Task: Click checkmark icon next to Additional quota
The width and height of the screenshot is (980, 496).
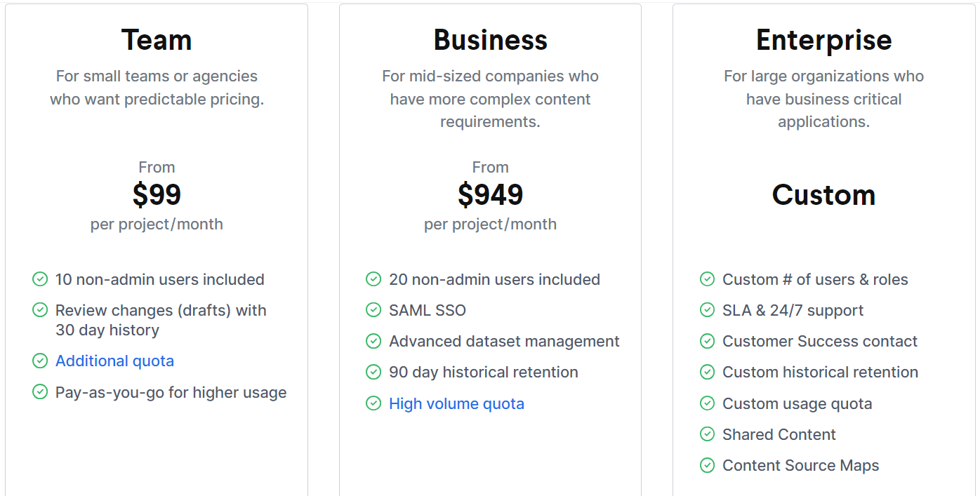Action: [40, 361]
